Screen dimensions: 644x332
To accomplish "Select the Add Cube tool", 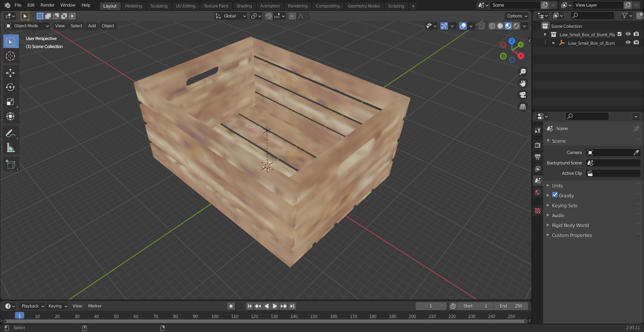I will (x=10, y=164).
